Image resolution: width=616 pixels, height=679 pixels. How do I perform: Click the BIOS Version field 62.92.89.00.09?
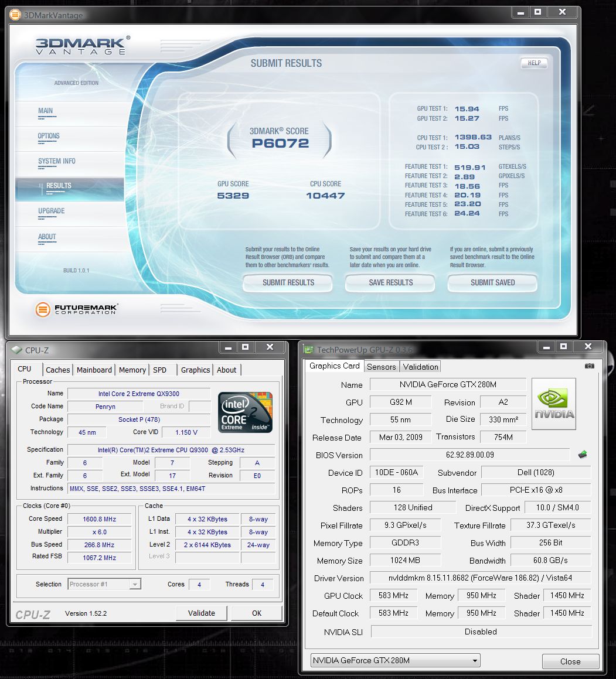(469, 455)
